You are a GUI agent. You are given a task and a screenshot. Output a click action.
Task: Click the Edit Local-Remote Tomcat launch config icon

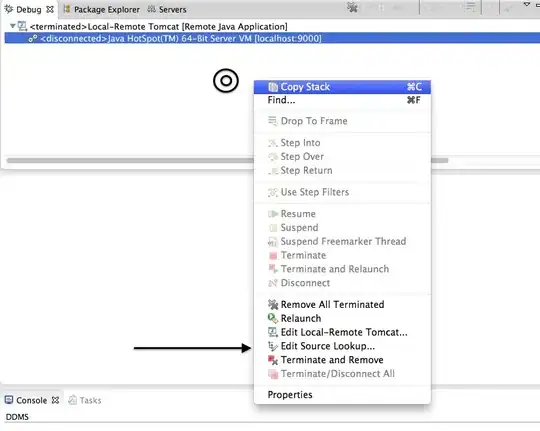(x=273, y=332)
